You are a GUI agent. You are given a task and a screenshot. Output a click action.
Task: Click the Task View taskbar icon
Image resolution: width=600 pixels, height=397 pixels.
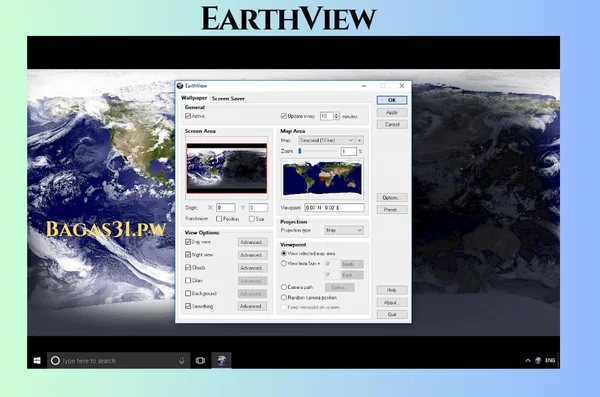pos(200,360)
